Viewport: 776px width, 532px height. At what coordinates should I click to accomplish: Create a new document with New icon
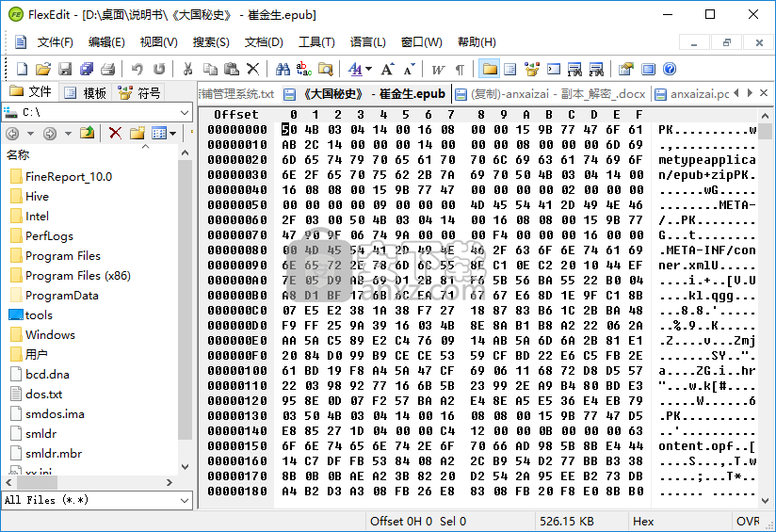click(23, 69)
